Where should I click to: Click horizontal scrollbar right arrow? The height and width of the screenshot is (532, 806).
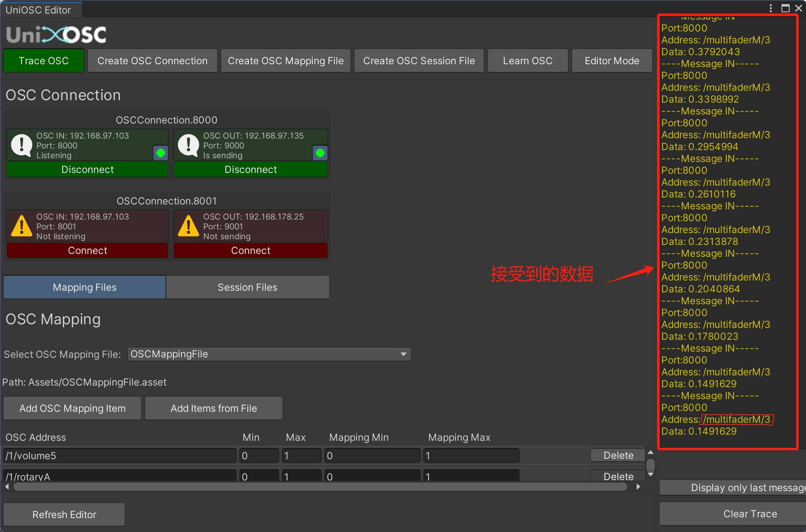click(638, 487)
